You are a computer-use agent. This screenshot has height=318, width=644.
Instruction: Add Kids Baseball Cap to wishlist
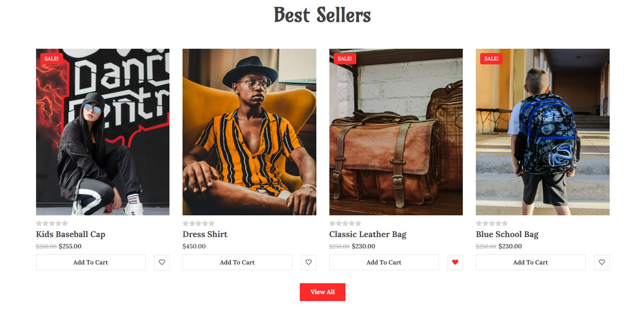(162, 262)
